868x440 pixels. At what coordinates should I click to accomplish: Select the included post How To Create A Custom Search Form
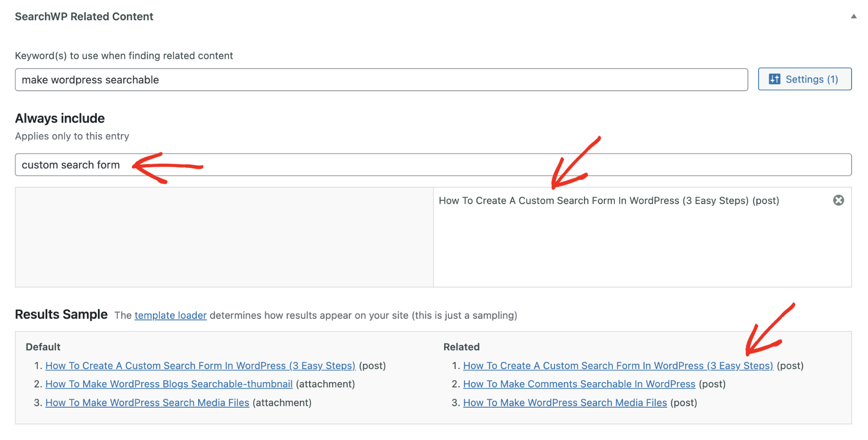609,201
